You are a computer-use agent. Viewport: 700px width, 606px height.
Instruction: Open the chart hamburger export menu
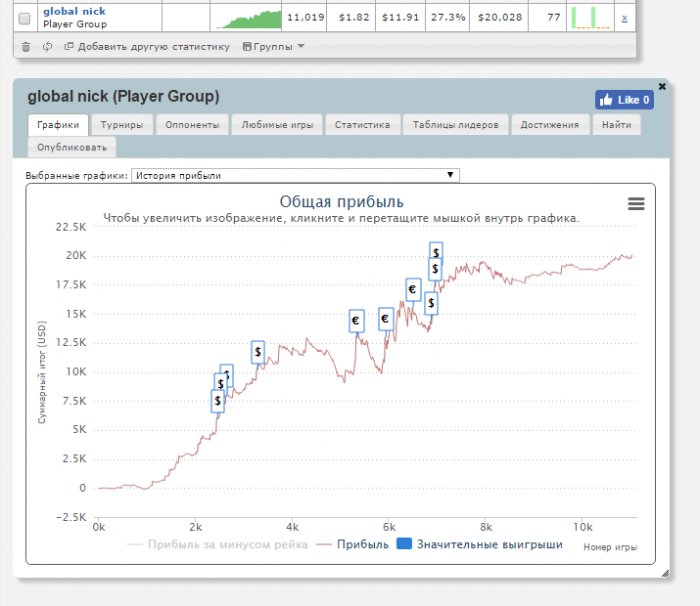tap(636, 204)
